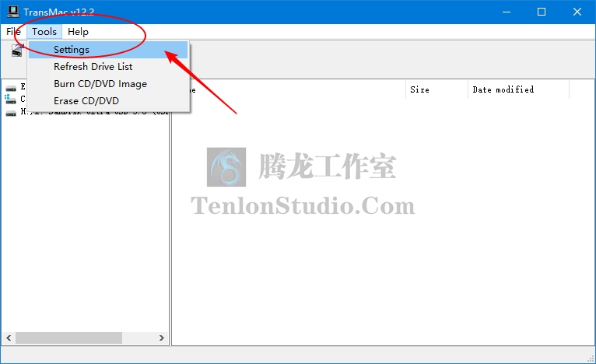Click the TransMac app icon in title bar

[13, 12]
